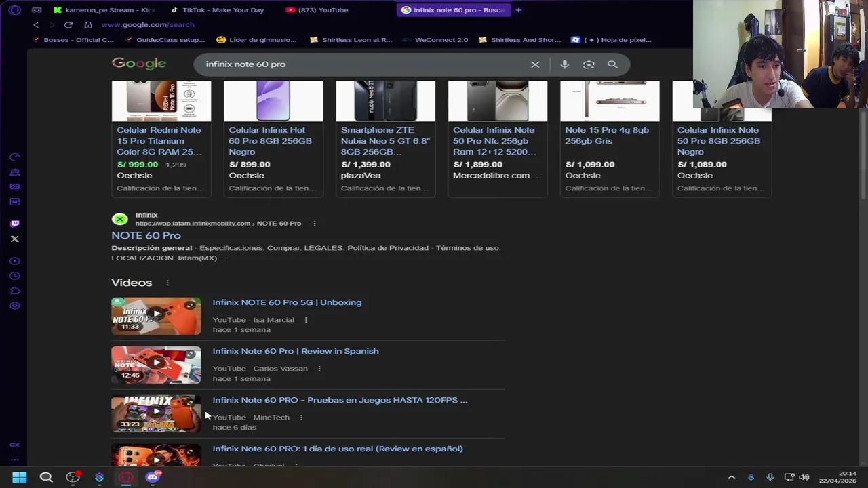Open the history clock icon in sidebar
868x488 pixels.
click(x=15, y=276)
